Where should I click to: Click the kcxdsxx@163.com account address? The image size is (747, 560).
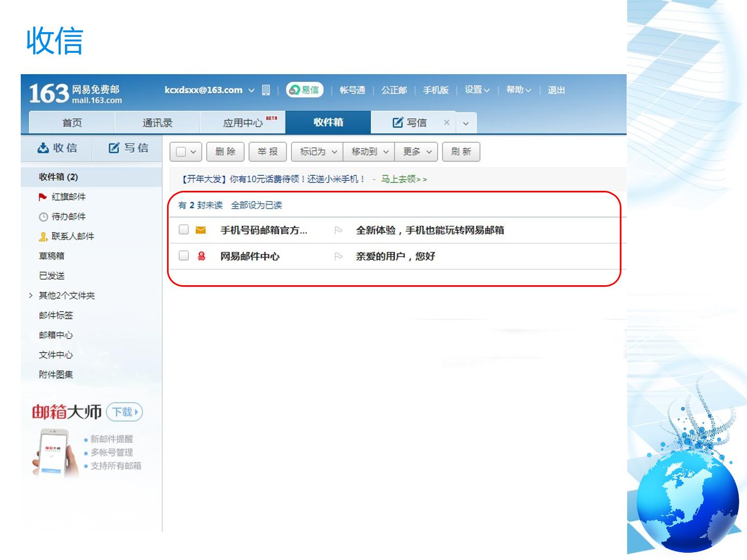203,90
